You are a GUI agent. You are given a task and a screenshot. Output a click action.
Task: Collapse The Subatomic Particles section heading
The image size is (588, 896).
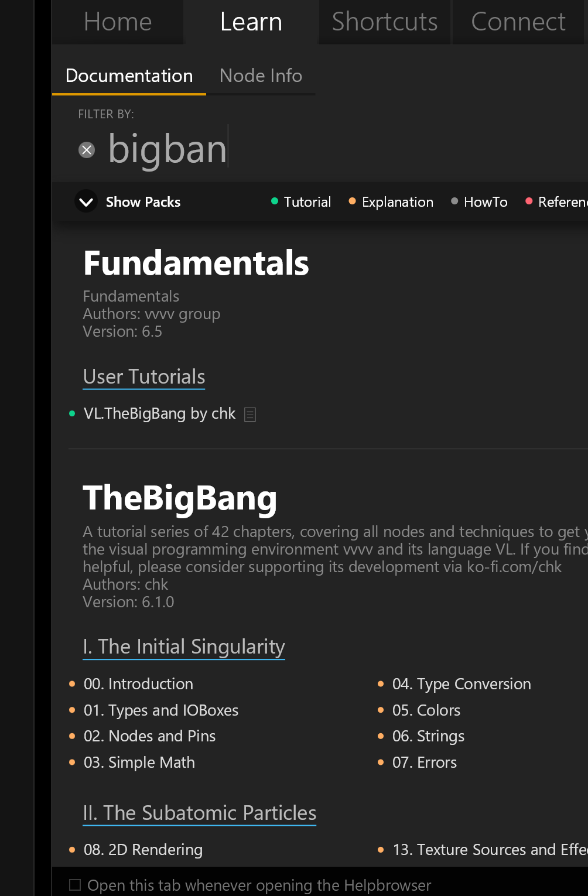200,813
